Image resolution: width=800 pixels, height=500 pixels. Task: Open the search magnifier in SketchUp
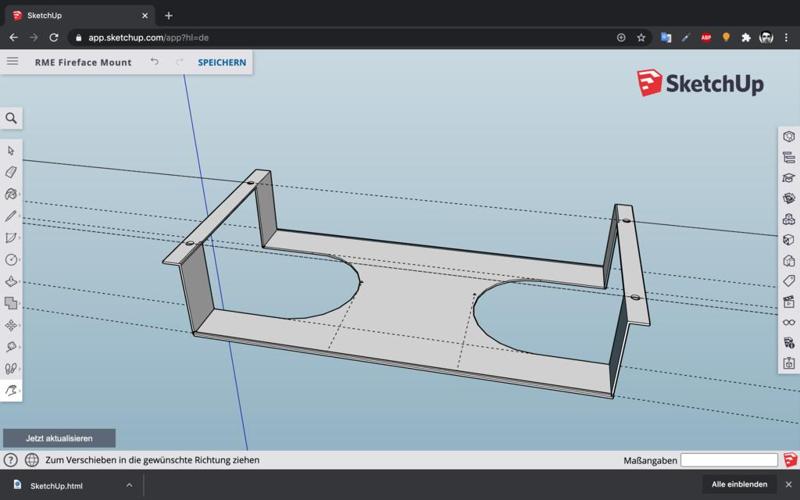pyautogui.click(x=11, y=118)
